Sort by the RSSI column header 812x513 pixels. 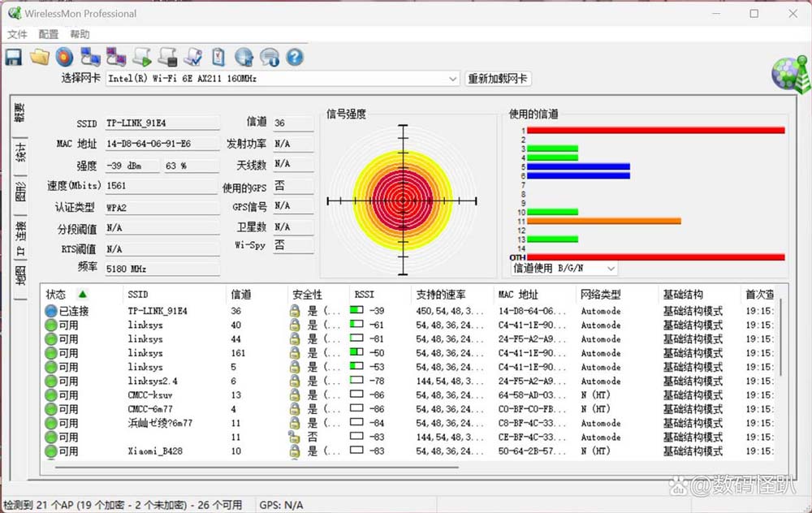[x=381, y=295]
